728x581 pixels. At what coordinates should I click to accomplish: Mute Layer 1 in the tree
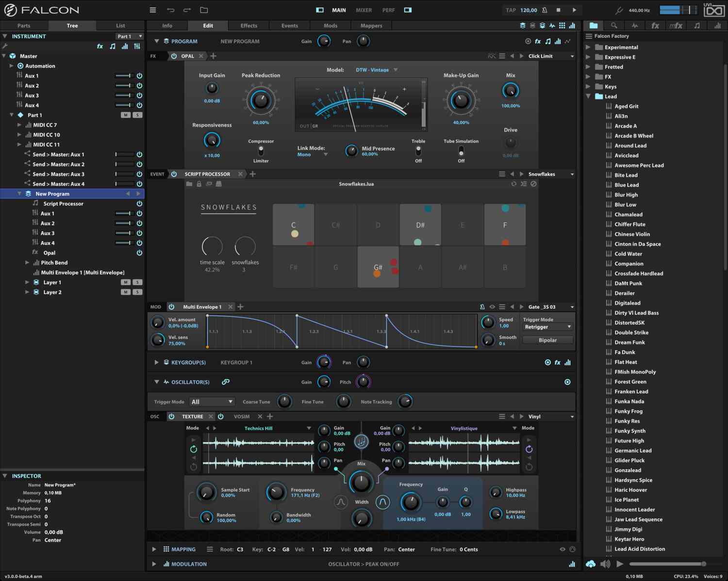coord(125,282)
